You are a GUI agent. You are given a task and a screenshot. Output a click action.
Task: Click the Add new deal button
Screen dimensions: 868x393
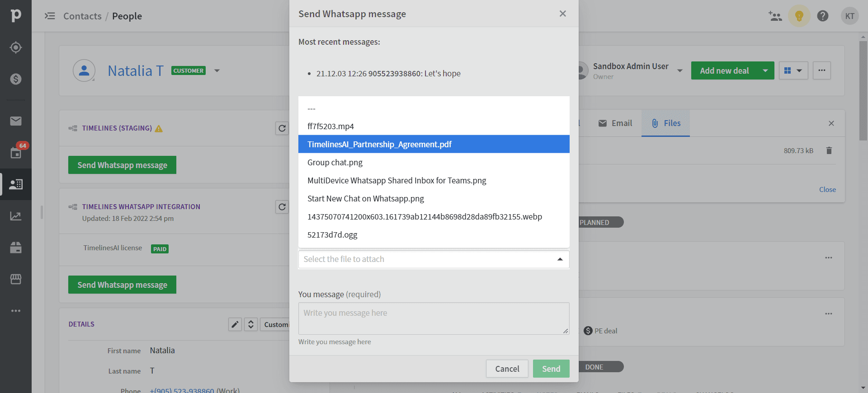coord(724,70)
